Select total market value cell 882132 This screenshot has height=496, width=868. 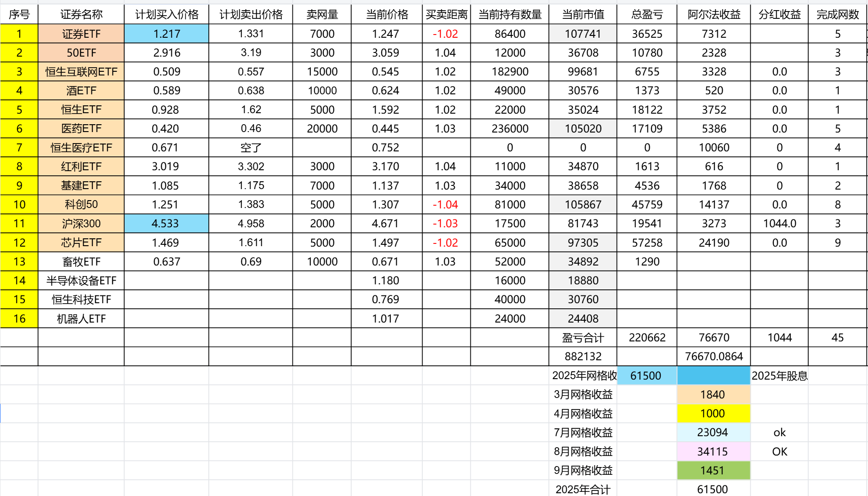click(x=583, y=357)
